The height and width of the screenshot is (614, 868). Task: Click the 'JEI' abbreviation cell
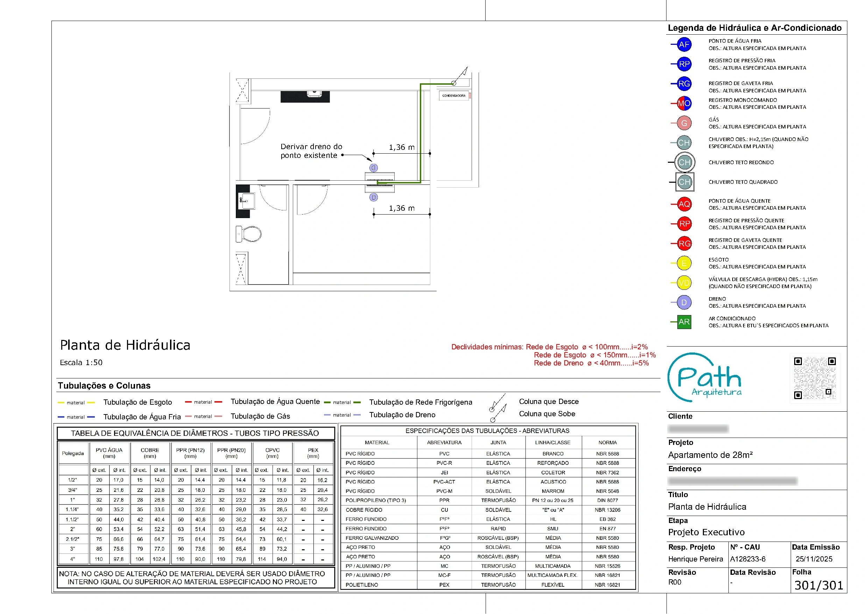click(445, 473)
